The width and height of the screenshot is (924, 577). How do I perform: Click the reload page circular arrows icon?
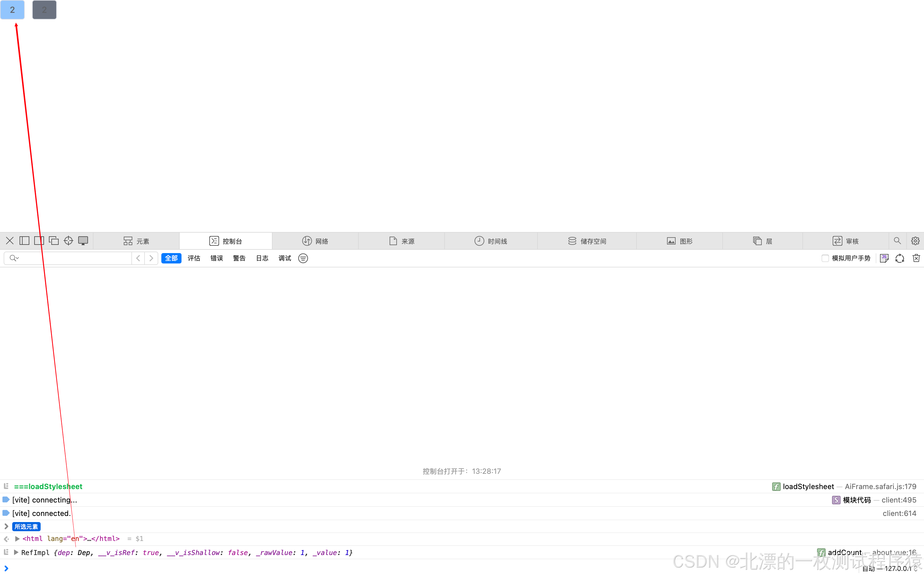(900, 258)
